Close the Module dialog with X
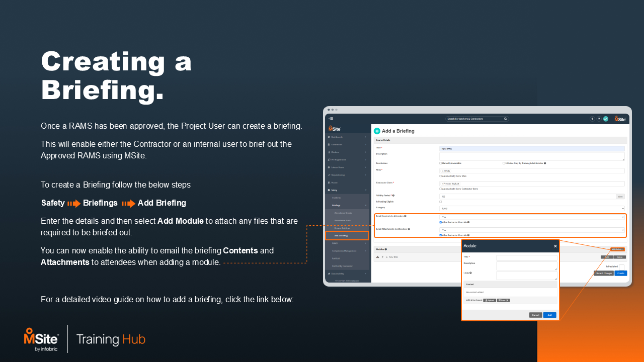 pos(555,246)
